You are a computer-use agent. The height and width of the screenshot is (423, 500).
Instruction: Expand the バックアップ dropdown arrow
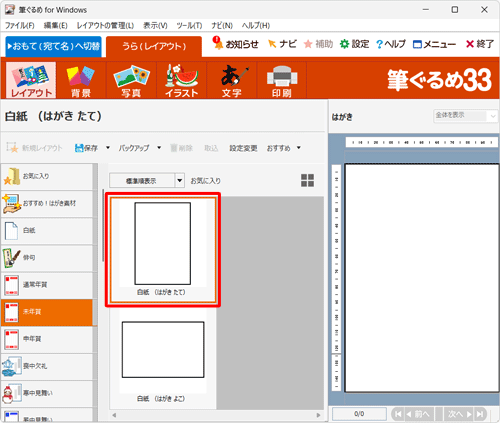coord(159,148)
